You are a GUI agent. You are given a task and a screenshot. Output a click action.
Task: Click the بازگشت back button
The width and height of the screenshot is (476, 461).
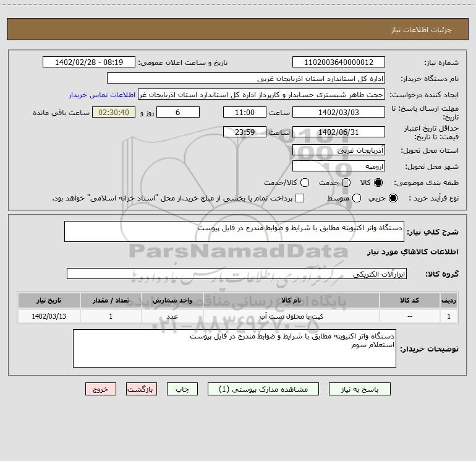[142, 389]
